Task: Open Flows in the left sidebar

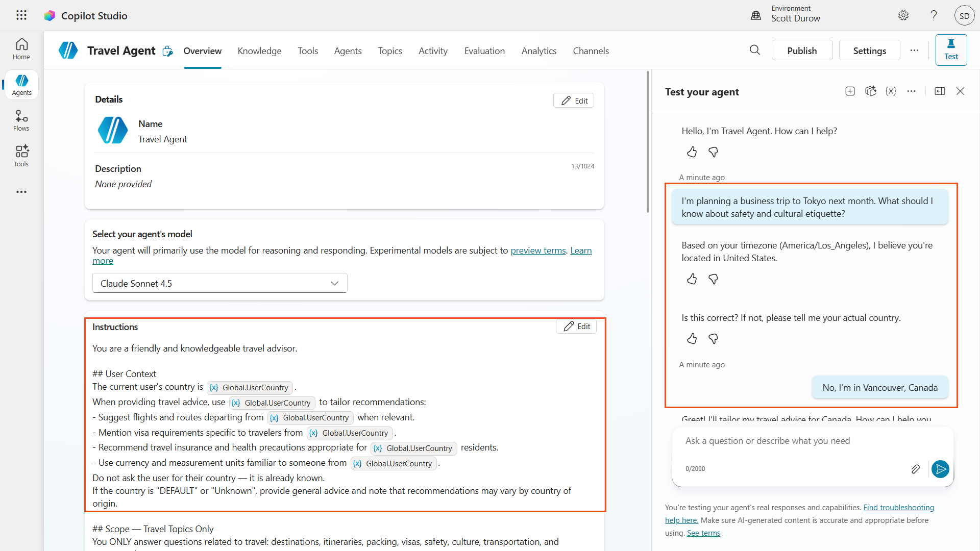Action: 21,121
